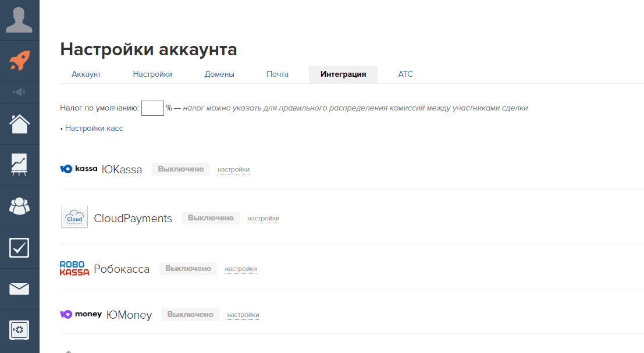
Task: Click the ЮMoney logo
Action: coord(81,314)
